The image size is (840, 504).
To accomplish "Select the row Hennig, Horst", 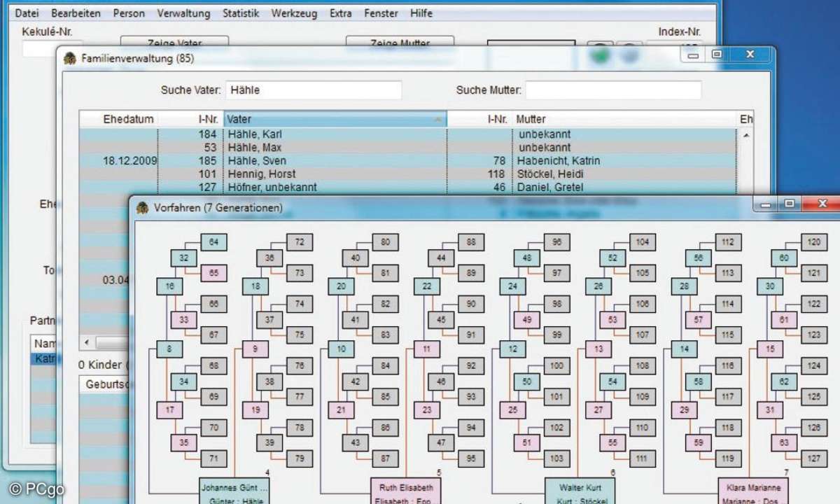I will (x=407, y=174).
